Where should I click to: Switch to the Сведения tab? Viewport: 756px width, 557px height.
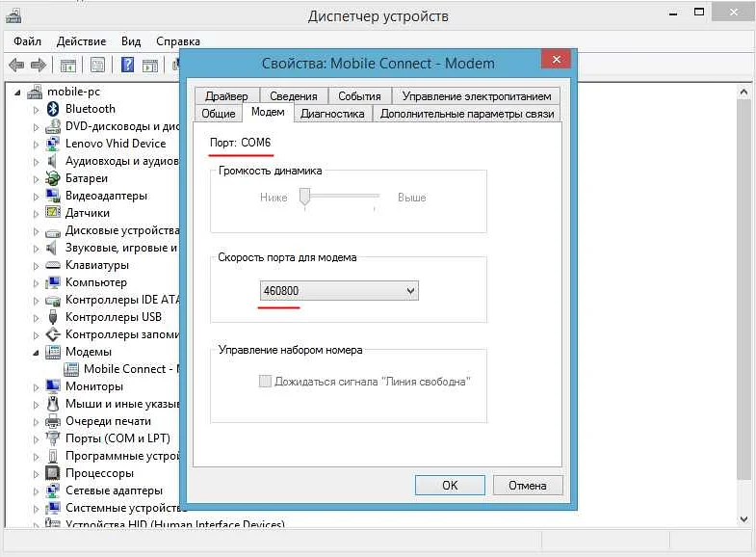(x=294, y=96)
